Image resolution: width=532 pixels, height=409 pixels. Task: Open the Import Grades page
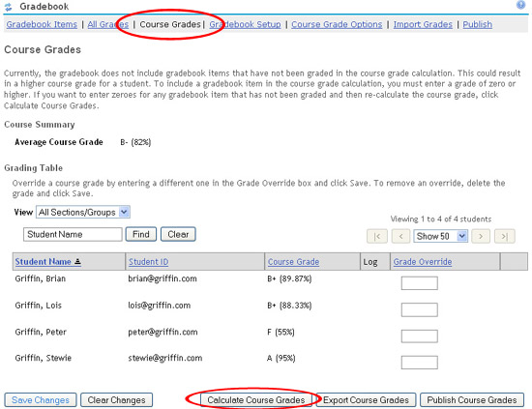coord(423,24)
